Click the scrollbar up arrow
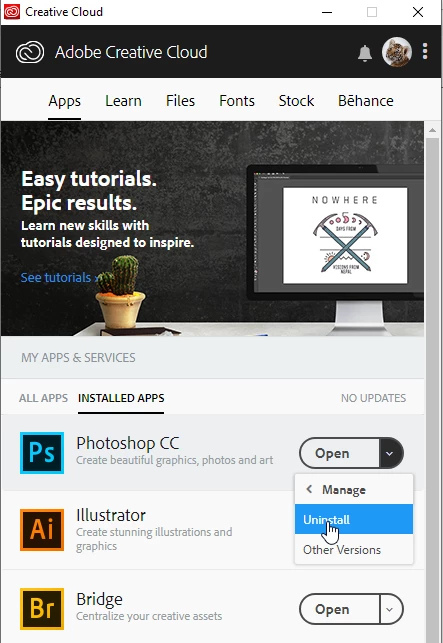The width and height of the screenshot is (443, 643). point(432,130)
